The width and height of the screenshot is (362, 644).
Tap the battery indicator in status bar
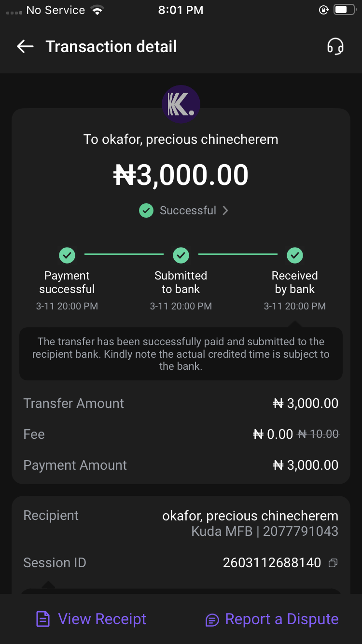[344, 10]
